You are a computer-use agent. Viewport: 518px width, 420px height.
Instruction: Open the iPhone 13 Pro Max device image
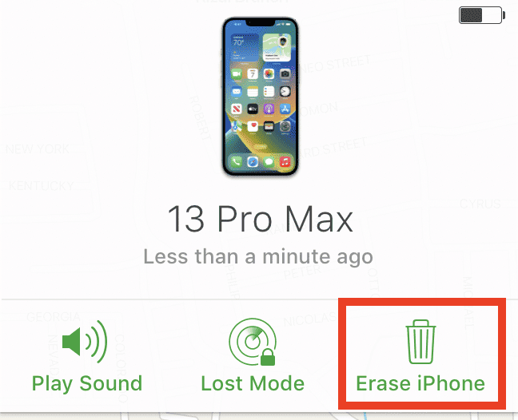tap(261, 97)
